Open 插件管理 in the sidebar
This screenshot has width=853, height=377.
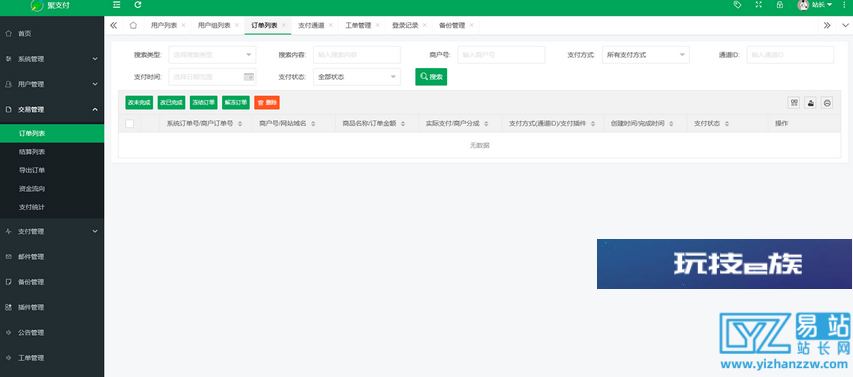coord(52,307)
